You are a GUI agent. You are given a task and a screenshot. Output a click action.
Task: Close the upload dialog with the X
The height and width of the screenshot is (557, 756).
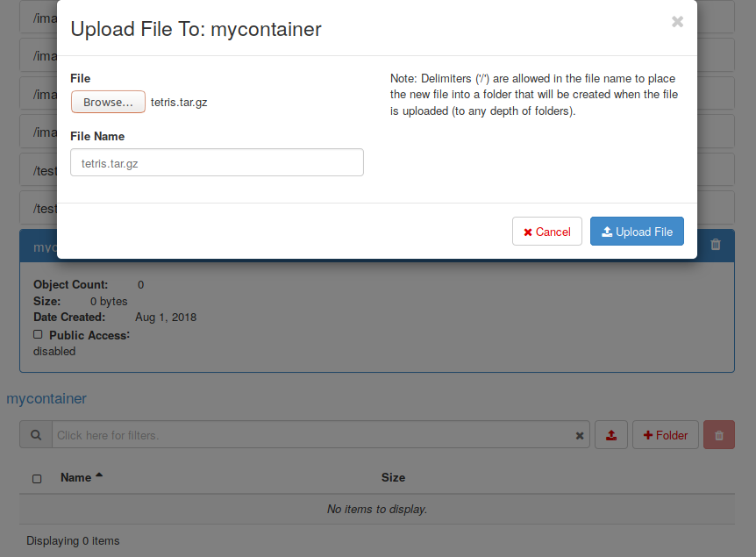(x=677, y=22)
